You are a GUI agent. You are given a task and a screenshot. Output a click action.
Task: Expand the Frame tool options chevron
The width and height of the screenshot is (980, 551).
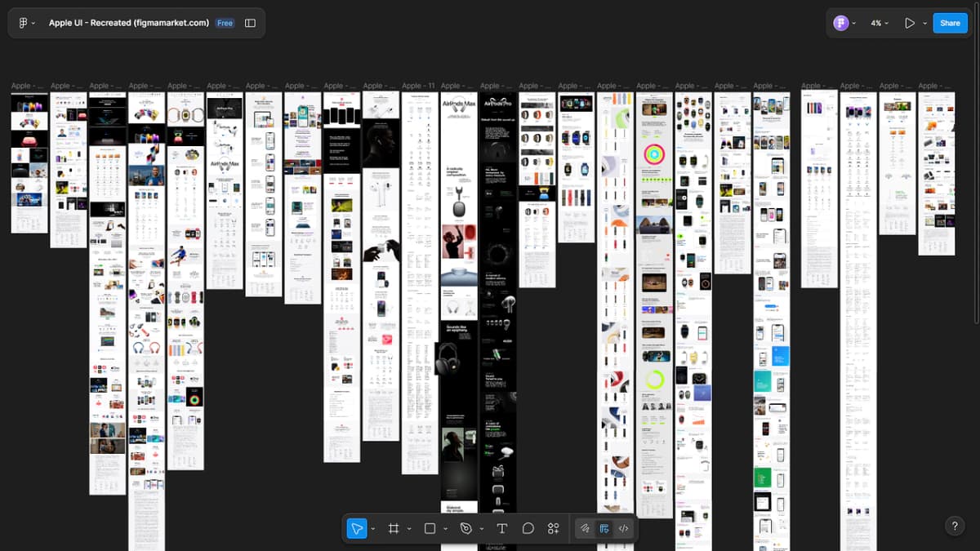409,529
